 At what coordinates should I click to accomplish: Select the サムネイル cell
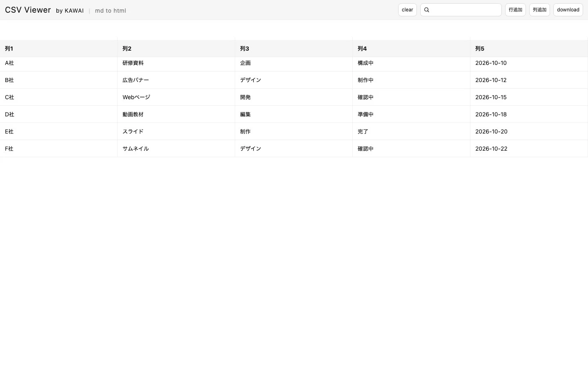pyautogui.click(x=176, y=149)
